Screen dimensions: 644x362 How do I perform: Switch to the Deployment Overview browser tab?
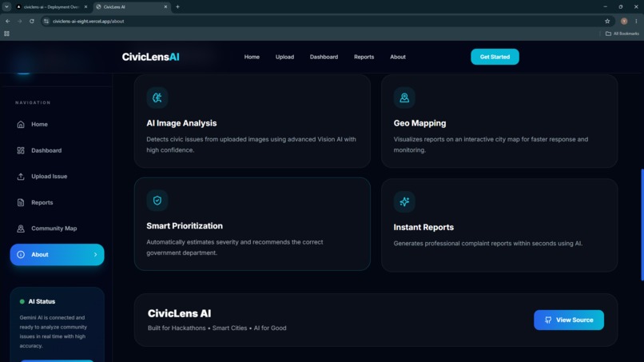point(50,7)
